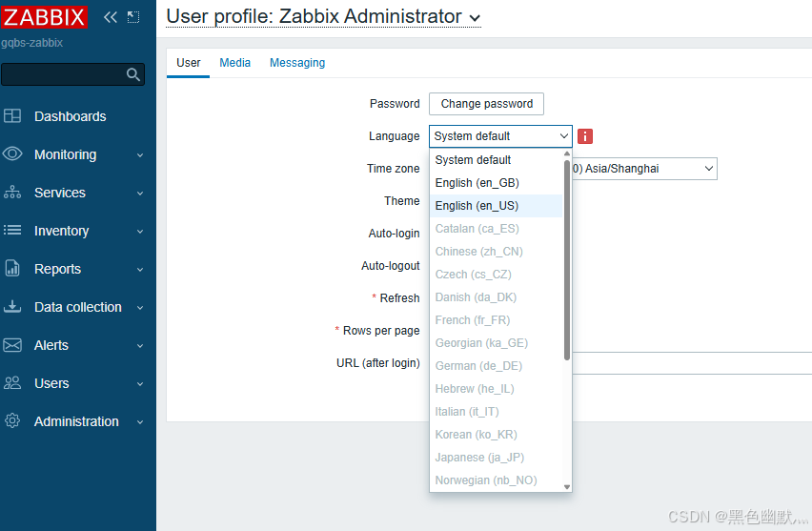Open Monitoring section label in sidebar
The height and width of the screenshot is (531, 812).
[x=65, y=154]
